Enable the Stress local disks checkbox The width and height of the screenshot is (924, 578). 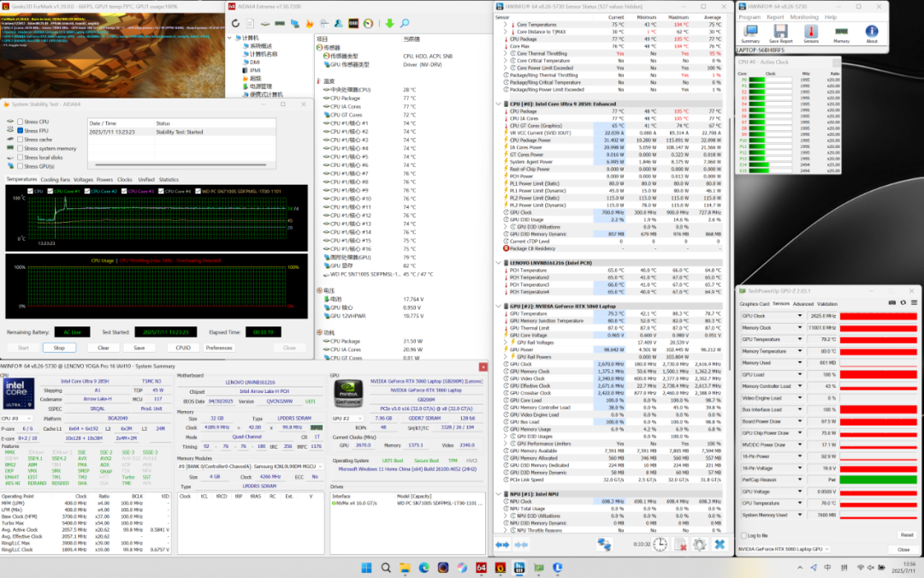[20, 158]
